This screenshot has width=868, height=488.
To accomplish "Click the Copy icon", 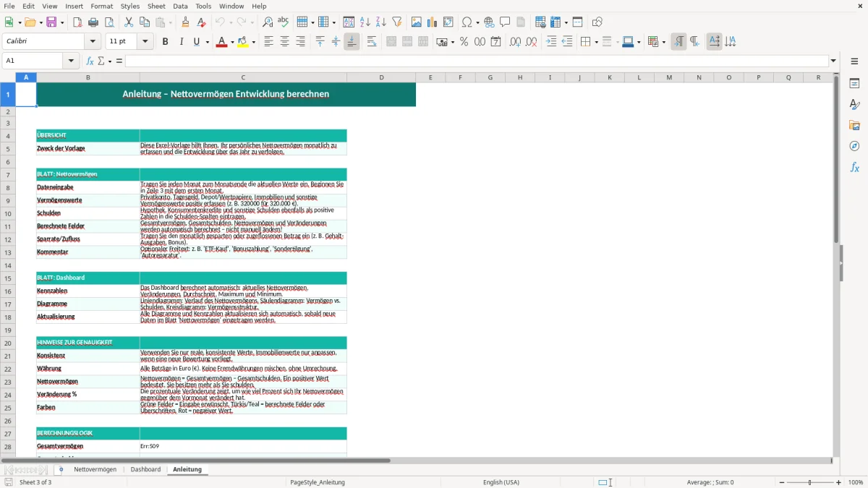I will (x=144, y=22).
